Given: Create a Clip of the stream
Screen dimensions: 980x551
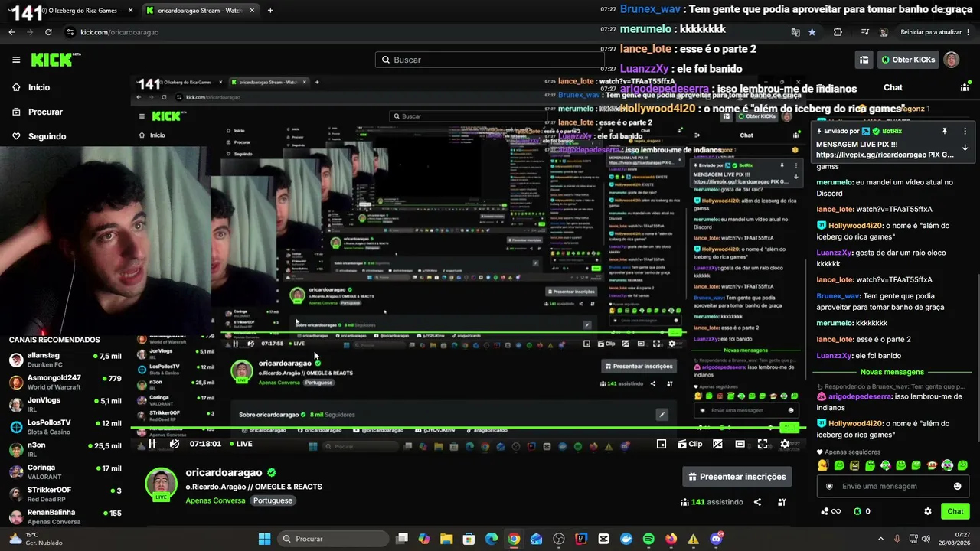Looking at the screenshot, I should pos(690,444).
